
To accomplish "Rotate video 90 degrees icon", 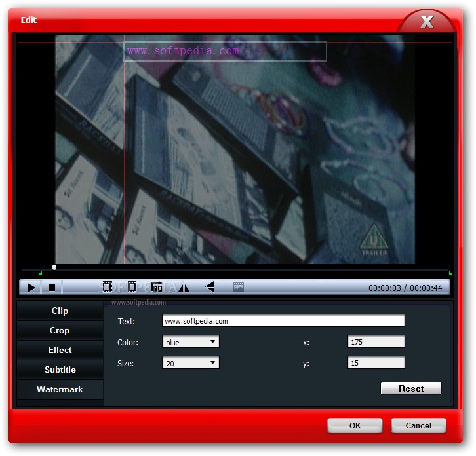I will [157, 287].
